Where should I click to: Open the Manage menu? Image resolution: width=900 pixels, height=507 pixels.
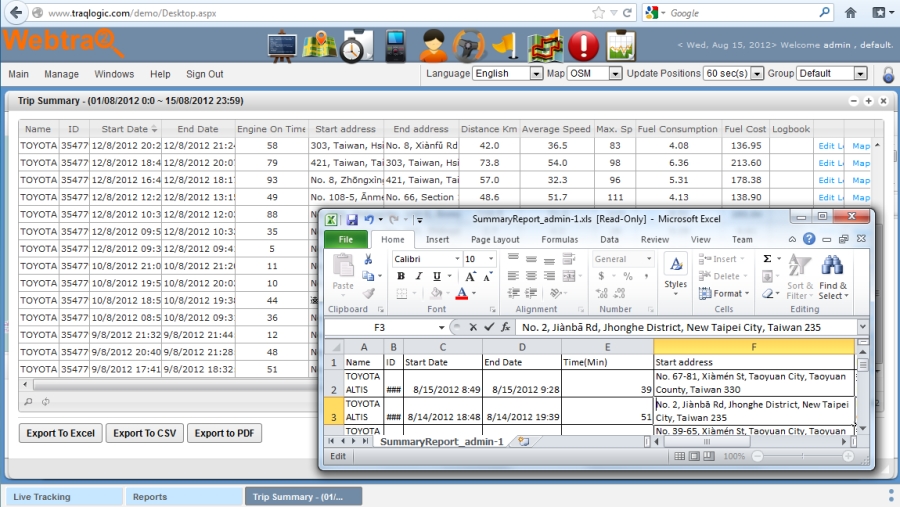[x=61, y=74]
